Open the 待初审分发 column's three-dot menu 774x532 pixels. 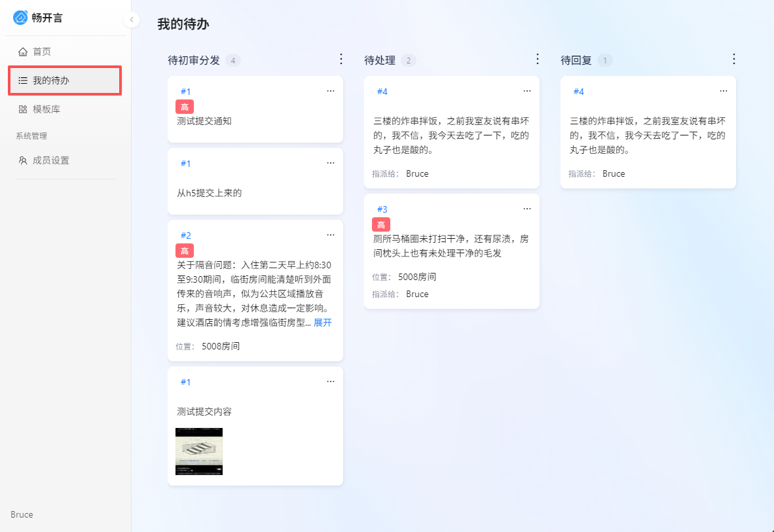pyautogui.click(x=341, y=60)
